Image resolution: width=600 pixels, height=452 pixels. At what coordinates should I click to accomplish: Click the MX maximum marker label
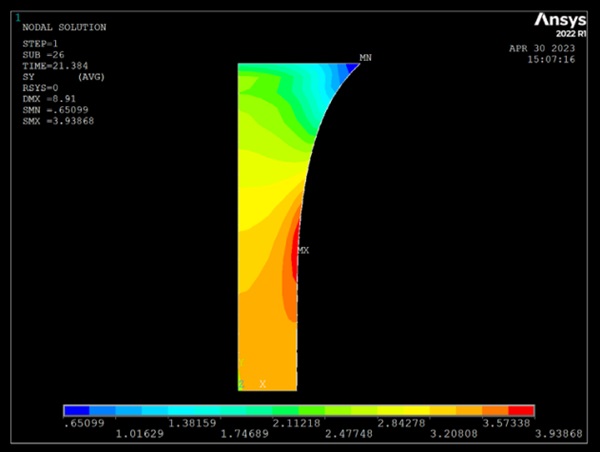[303, 250]
